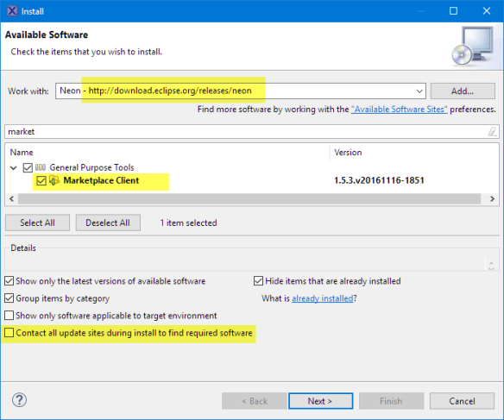504x420 pixels.
Task: Click the Next > button
Action: [320, 401]
